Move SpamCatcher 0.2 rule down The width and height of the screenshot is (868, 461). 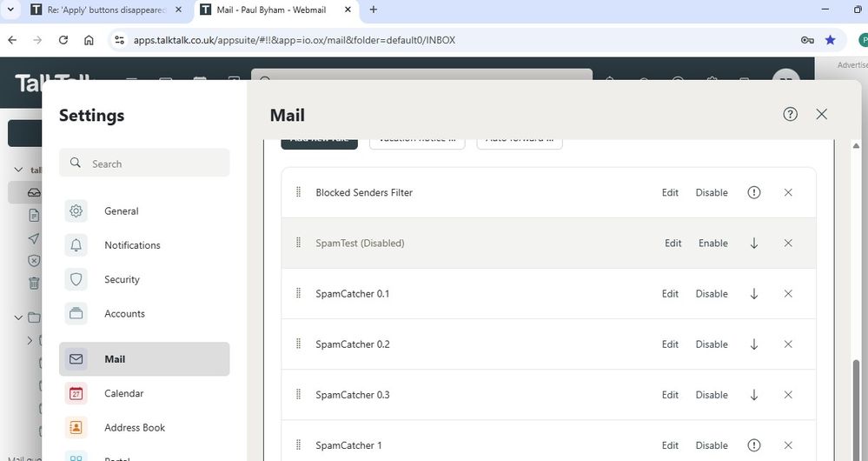tap(753, 344)
